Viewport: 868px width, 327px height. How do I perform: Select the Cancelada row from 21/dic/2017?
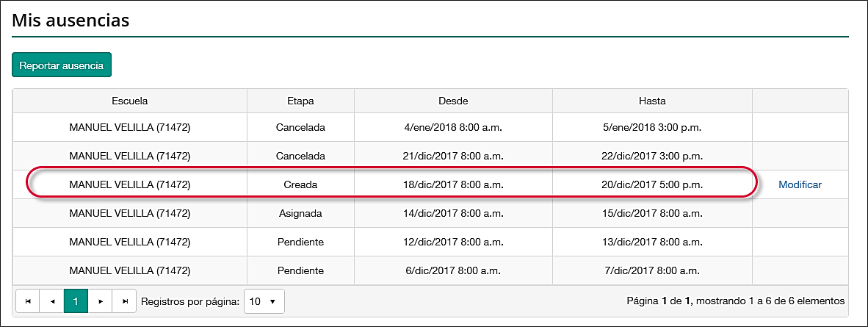[453, 157]
